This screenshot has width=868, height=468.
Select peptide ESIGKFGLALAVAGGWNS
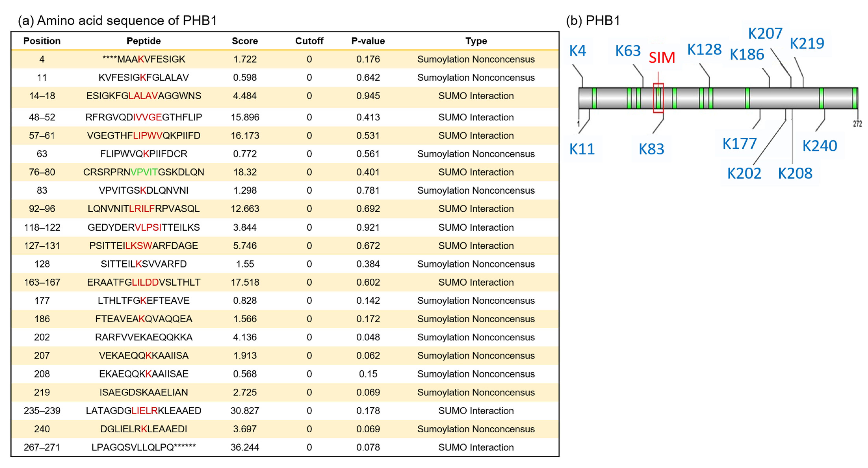pos(144,96)
